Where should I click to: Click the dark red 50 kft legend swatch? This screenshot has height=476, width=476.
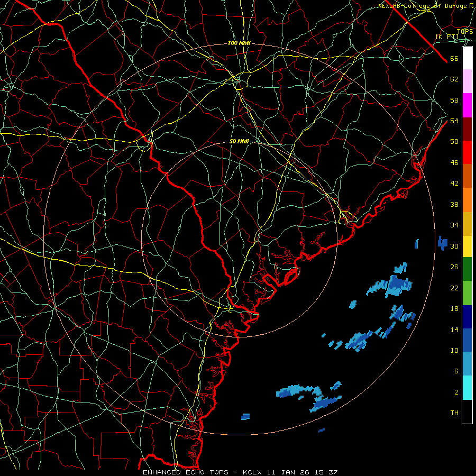point(467,129)
